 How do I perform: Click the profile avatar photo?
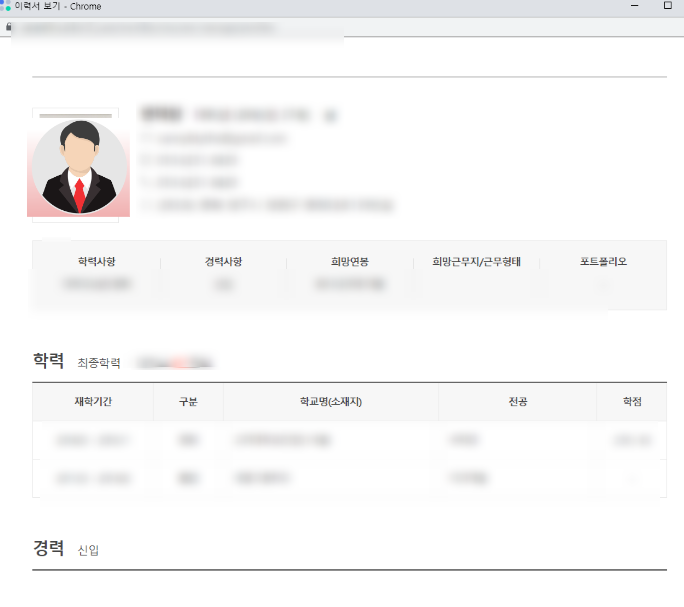[x=79, y=166]
